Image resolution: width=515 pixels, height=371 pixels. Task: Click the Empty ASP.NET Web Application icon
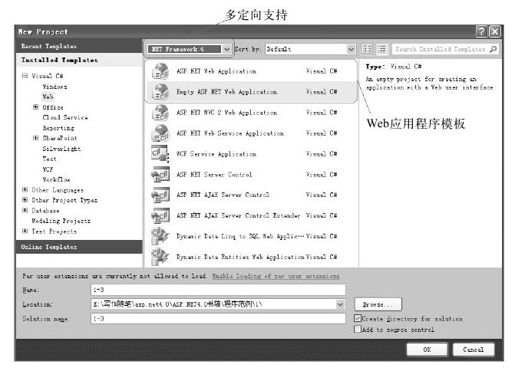point(160,92)
